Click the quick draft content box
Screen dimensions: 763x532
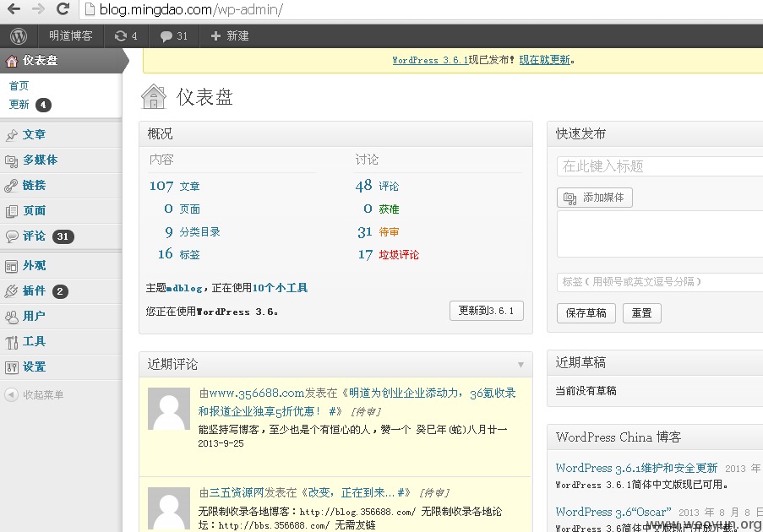click(660, 234)
